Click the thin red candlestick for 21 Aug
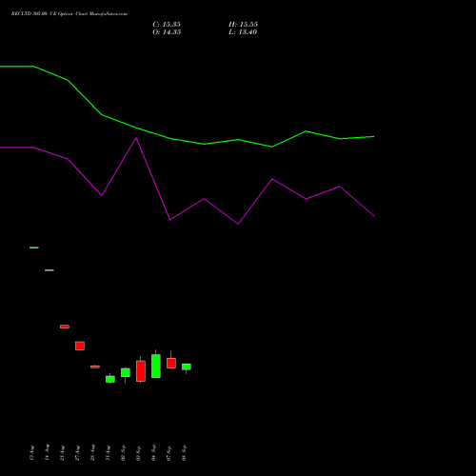This screenshot has height=476, width=476. coord(65,327)
